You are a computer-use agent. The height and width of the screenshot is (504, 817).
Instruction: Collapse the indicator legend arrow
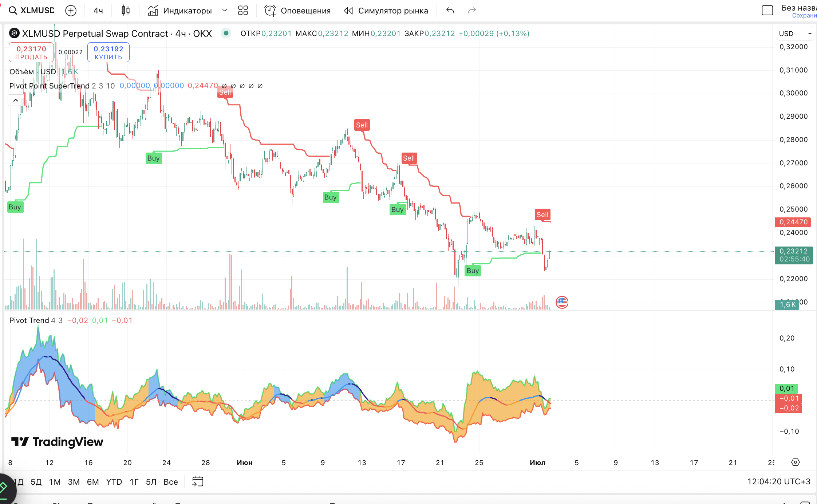(15, 100)
